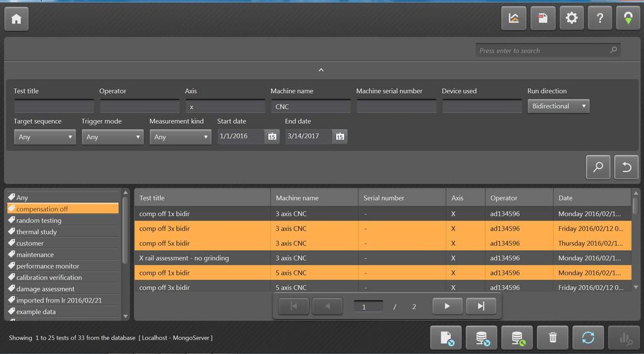This screenshot has height=354, width=644.
Task: Open End date calendar picker
Action: point(340,136)
